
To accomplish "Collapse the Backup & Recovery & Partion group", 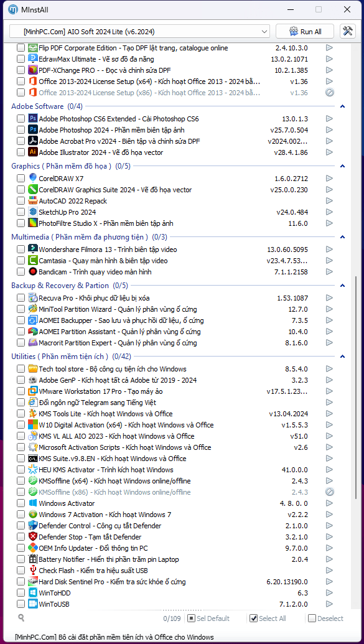I will point(343,286).
